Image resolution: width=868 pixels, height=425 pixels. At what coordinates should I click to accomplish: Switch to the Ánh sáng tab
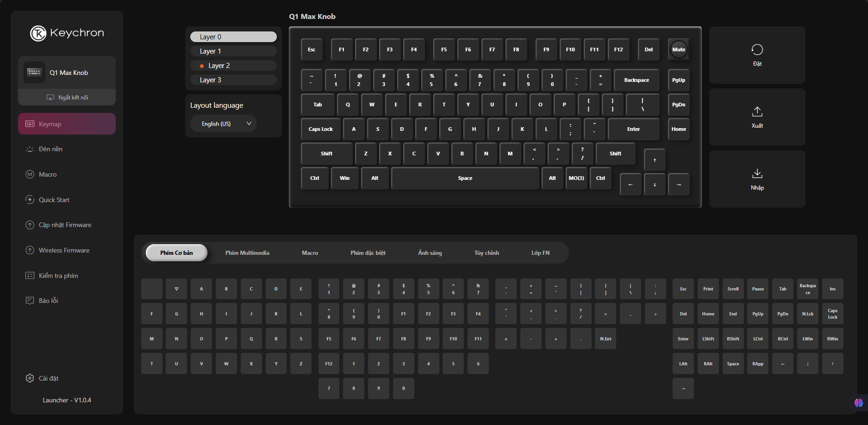click(x=430, y=253)
